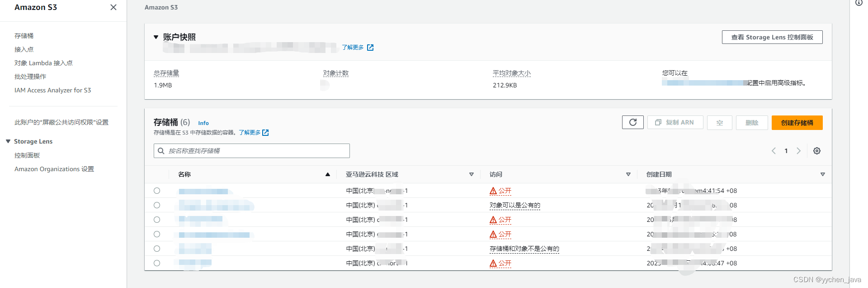Click warning icon in last row 公开
Viewport: 868px width, 288px height.
493,263
